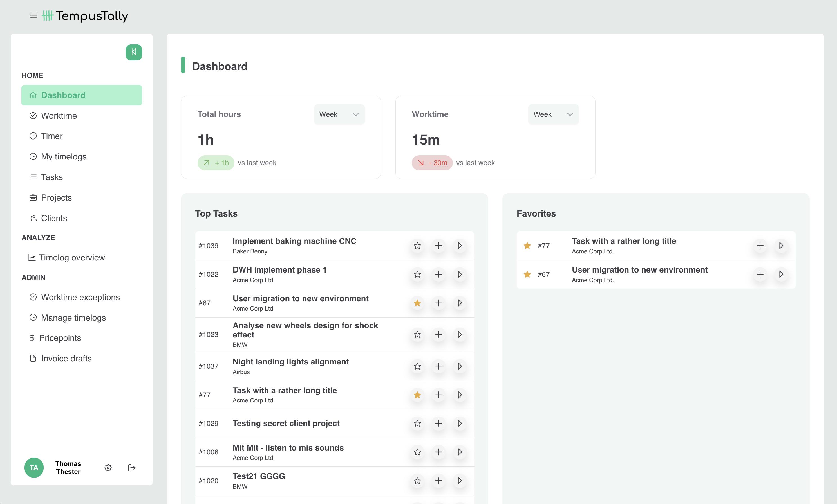
Task: Unfavorite task #77 in Top Tasks
Action: 417,395
